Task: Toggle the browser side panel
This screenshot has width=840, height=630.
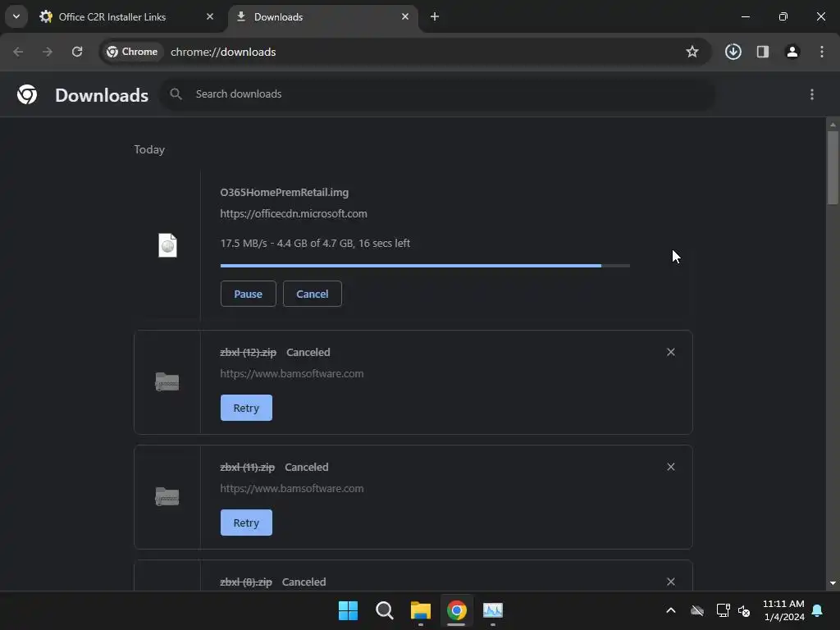Action: pos(763,52)
